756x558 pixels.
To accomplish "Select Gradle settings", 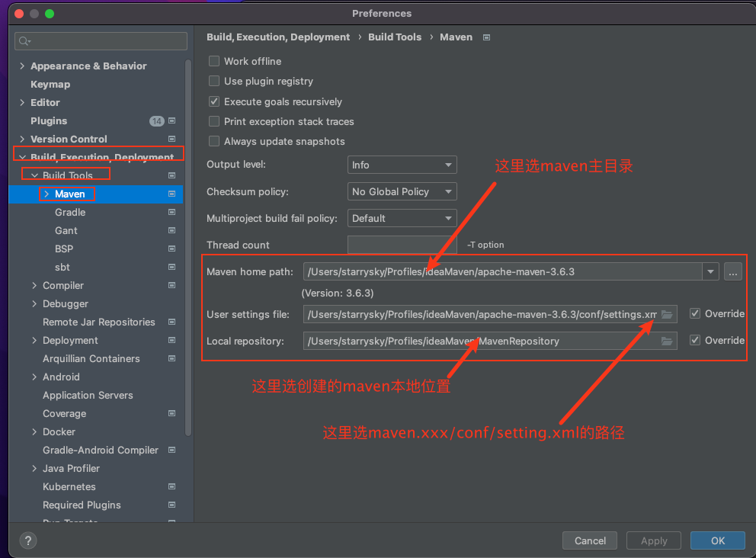I will tap(70, 212).
